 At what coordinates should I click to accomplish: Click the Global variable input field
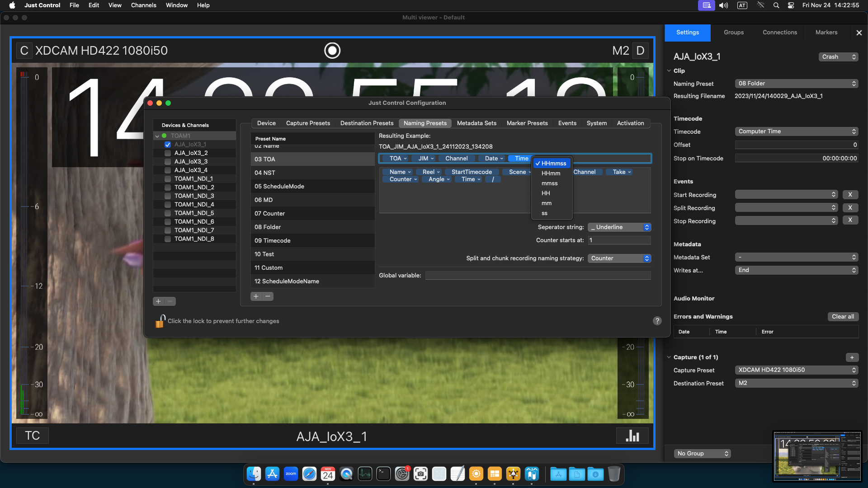[x=538, y=276]
